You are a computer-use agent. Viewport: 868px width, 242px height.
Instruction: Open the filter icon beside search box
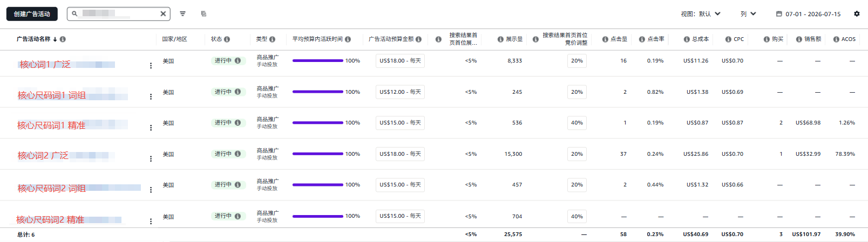click(x=182, y=14)
